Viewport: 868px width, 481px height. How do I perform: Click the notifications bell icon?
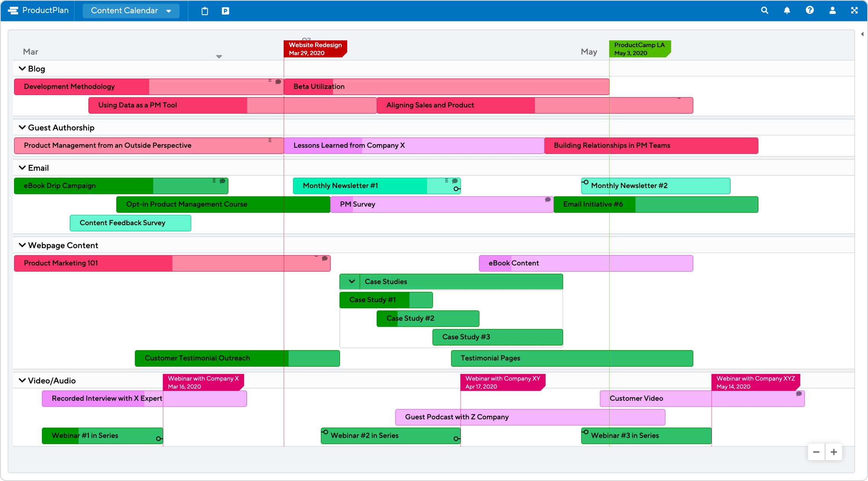tap(787, 10)
